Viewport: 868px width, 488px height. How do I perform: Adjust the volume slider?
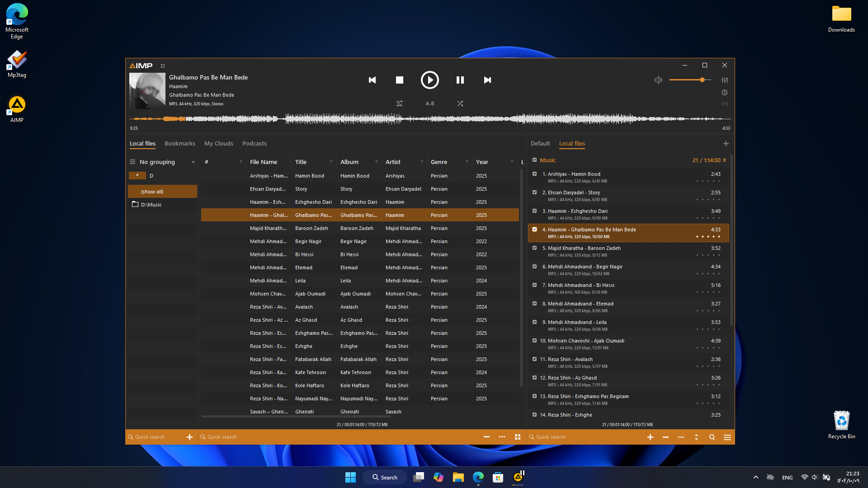[x=690, y=80]
